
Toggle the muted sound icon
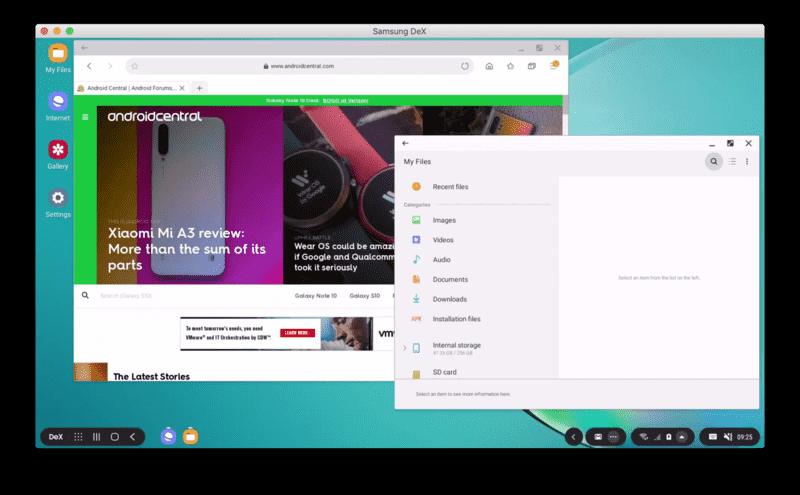coord(728,437)
